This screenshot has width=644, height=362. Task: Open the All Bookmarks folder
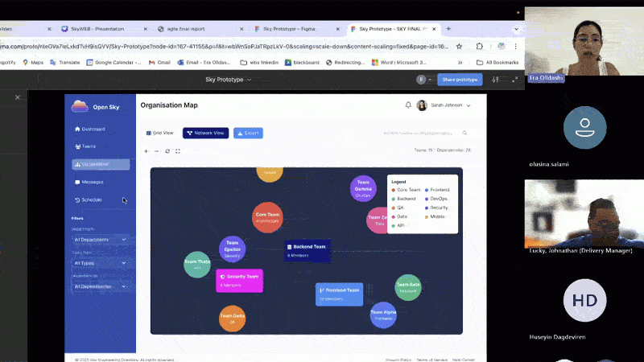tap(497, 63)
